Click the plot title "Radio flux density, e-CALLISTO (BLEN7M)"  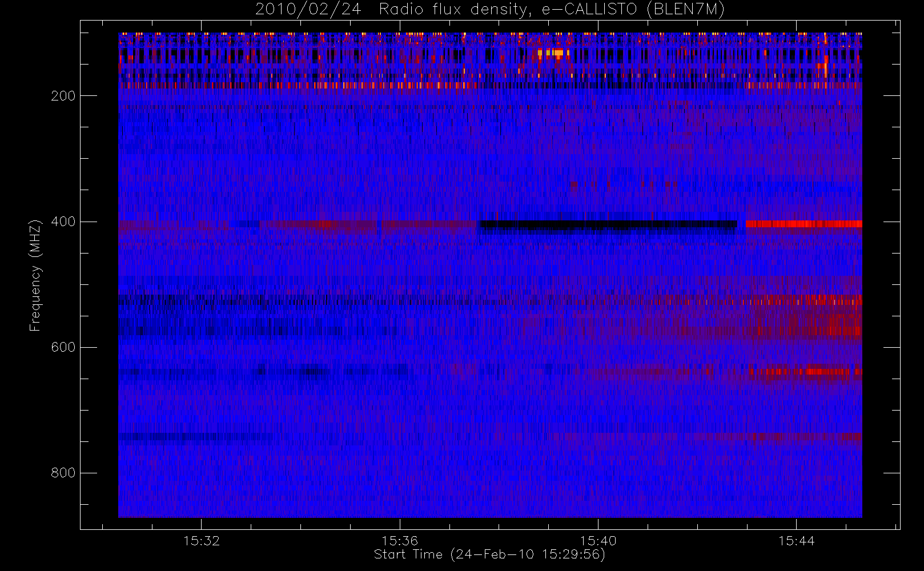552,9
